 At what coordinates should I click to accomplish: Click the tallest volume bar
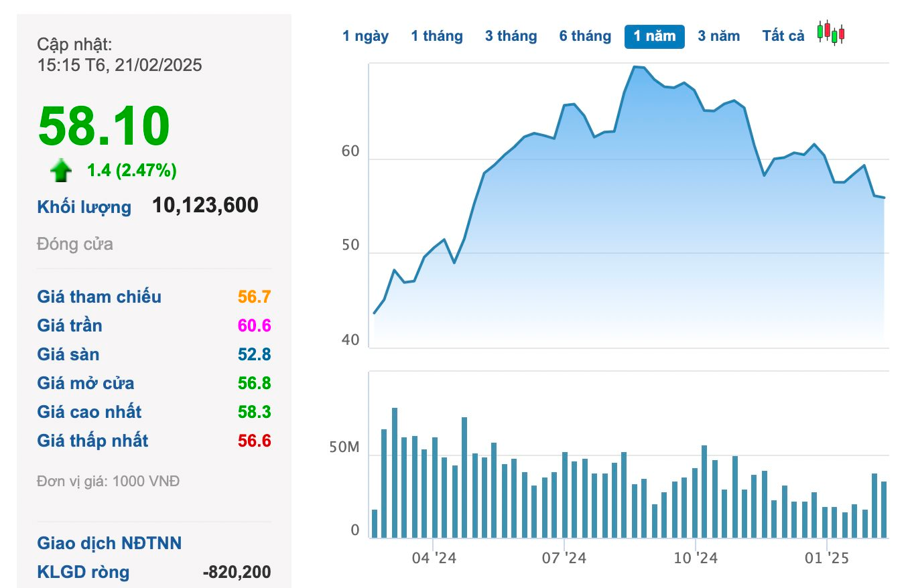point(395,473)
